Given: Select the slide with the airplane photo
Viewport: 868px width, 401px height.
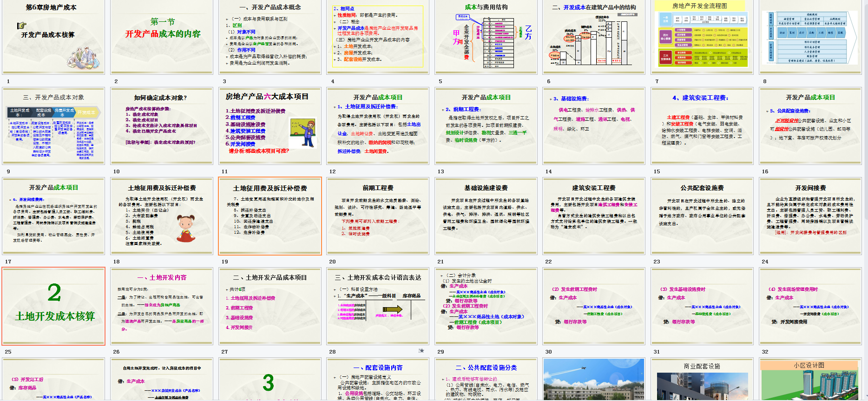Looking at the screenshot, I should click(594, 379).
